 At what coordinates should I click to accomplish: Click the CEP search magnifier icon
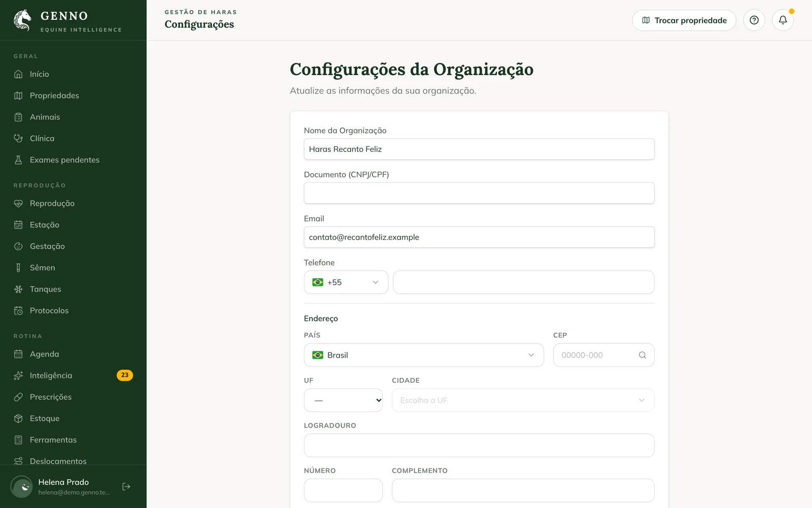(x=642, y=355)
